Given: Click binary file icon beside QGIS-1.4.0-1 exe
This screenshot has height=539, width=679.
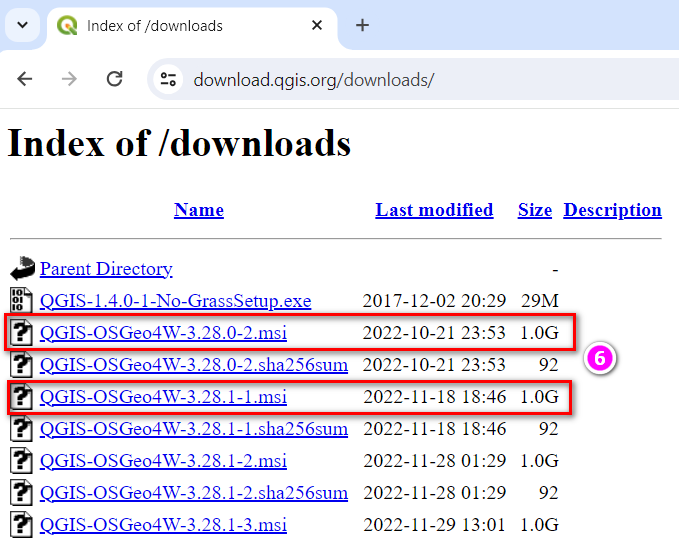Looking at the screenshot, I should (x=21, y=300).
